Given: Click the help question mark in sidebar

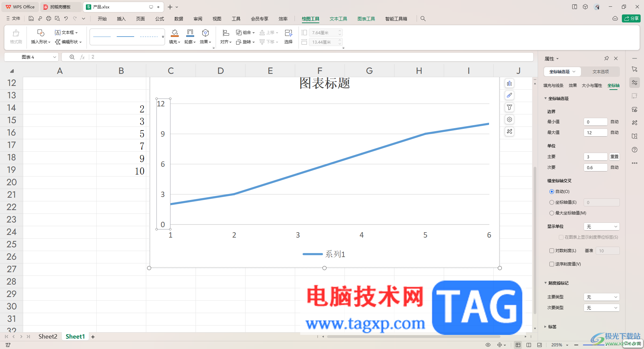Looking at the screenshot, I should [635, 150].
